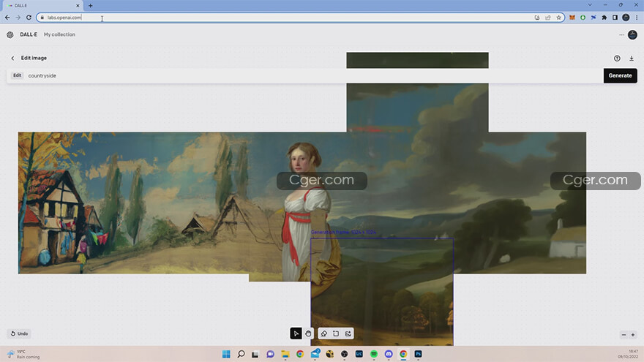
Task: Open Chrome's vertical three-dot menu
Action: coord(635,18)
